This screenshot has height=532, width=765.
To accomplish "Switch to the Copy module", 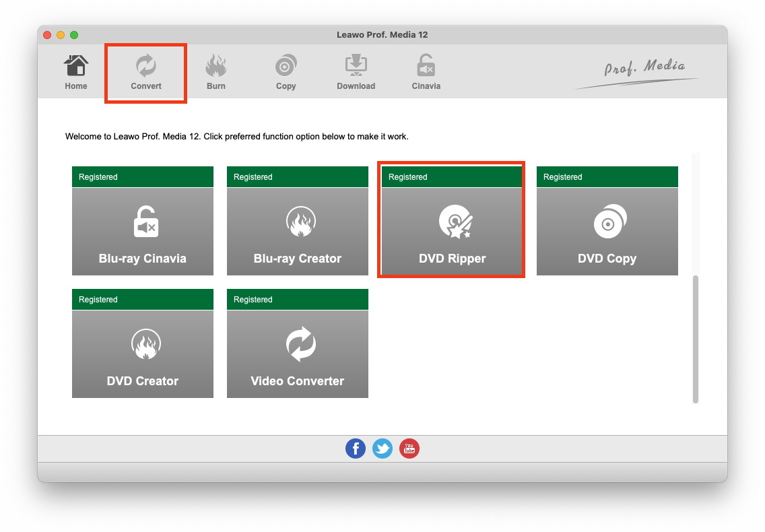I will (x=286, y=72).
